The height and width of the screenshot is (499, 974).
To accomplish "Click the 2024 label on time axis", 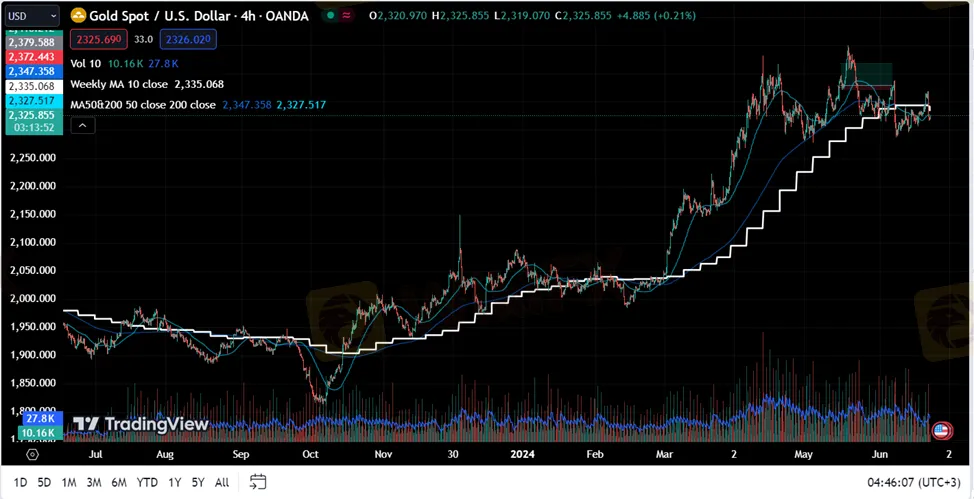I will click(x=521, y=454).
